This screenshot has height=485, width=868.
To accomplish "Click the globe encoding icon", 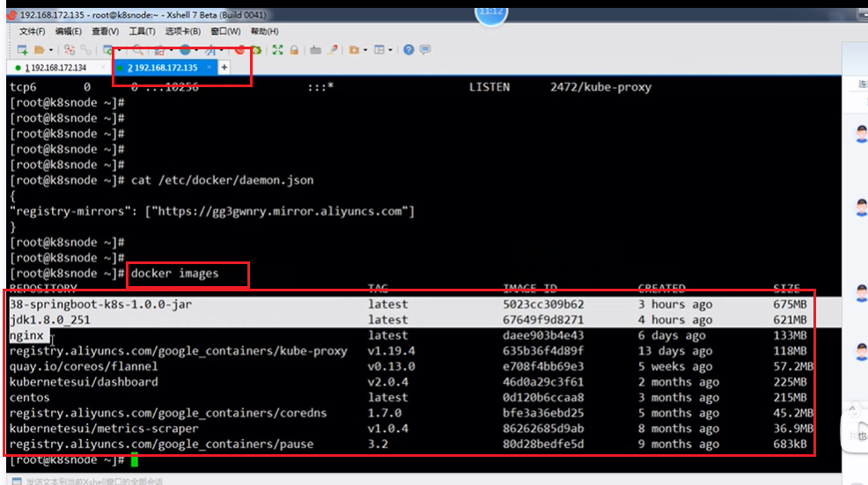I will [x=185, y=50].
